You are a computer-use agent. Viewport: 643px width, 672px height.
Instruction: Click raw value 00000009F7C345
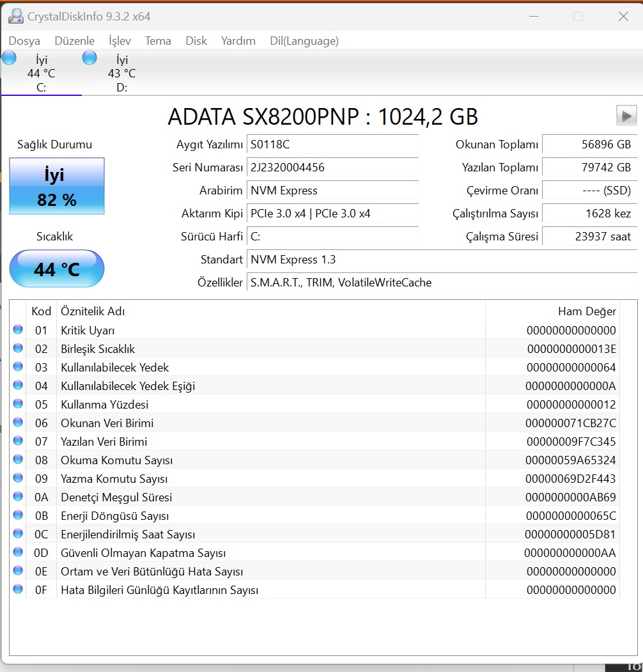point(571,441)
